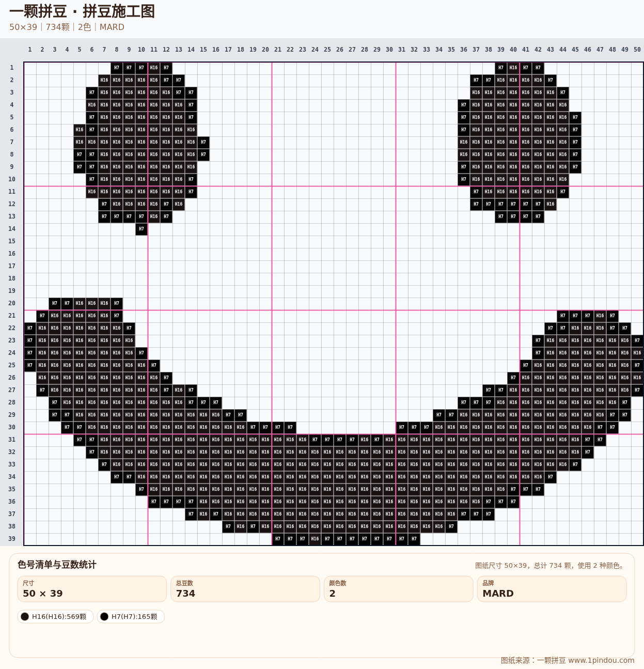Click the heading 色号清单与豆数统计

pyautogui.click(x=57, y=565)
